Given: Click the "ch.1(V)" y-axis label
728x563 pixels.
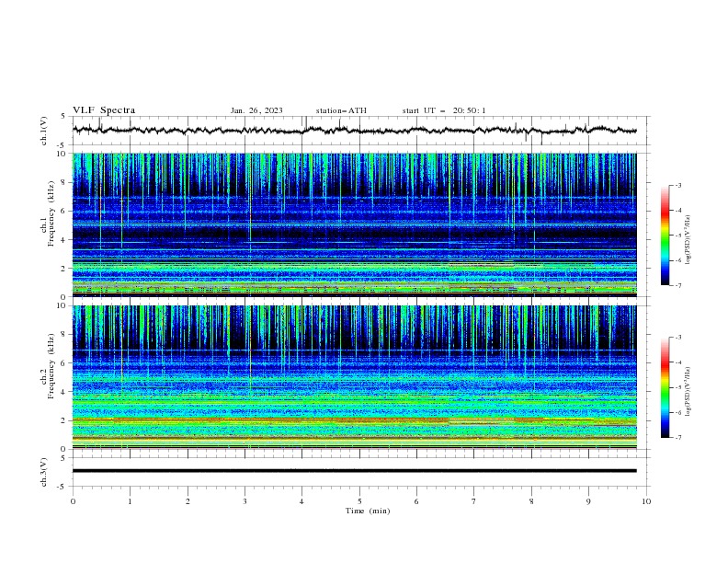Looking at the screenshot, I should tap(44, 131).
